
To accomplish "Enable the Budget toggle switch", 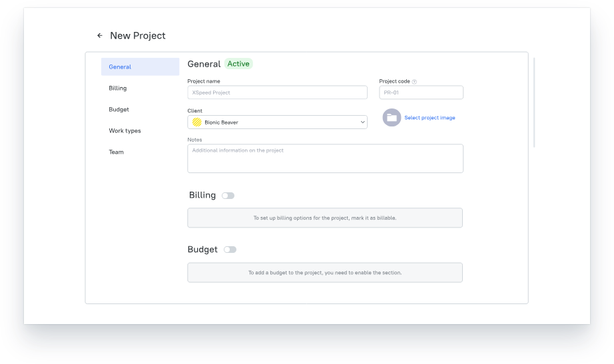I will pos(230,250).
